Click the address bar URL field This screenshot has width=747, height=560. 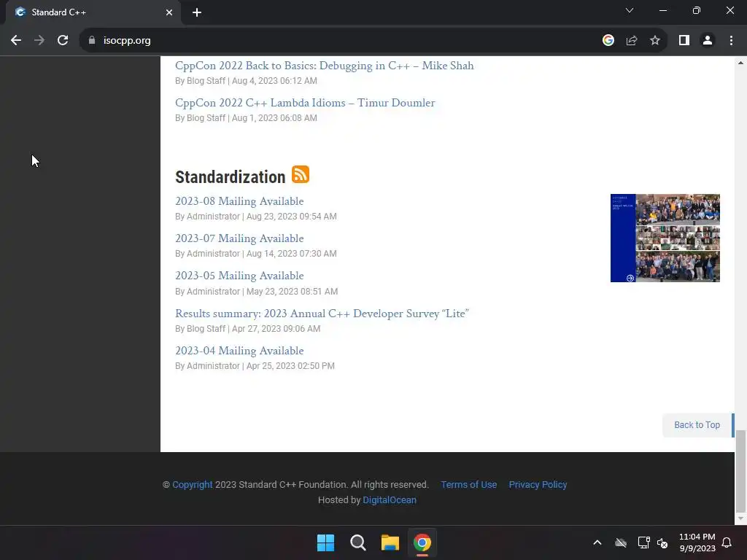click(x=343, y=41)
